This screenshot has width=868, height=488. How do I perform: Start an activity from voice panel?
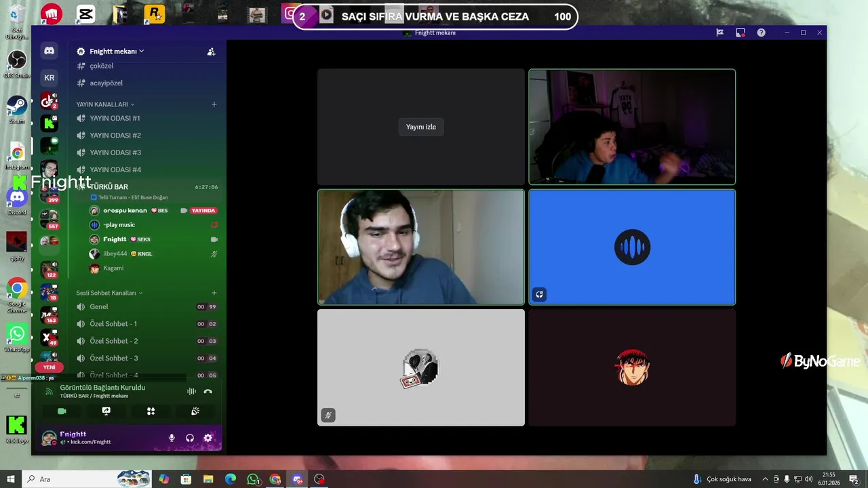click(x=151, y=411)
